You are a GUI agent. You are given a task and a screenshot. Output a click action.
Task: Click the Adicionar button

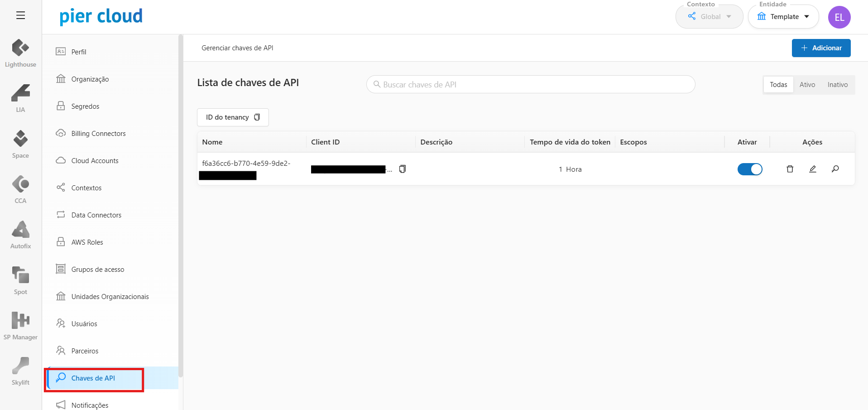tap(821, 48)
